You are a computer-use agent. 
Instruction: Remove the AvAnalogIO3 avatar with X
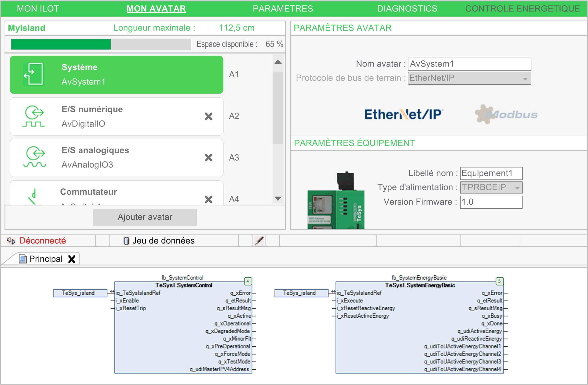pyautogui.click(x=208, y=158)
